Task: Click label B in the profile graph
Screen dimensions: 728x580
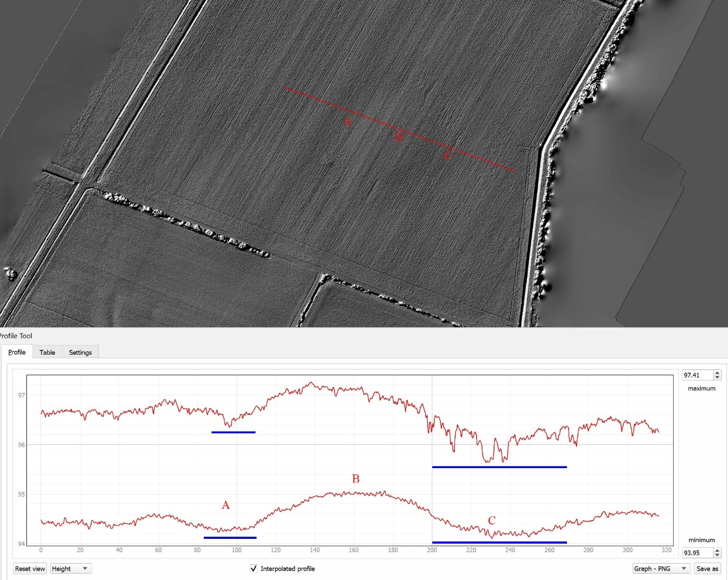Action: (x=356, y=479)
